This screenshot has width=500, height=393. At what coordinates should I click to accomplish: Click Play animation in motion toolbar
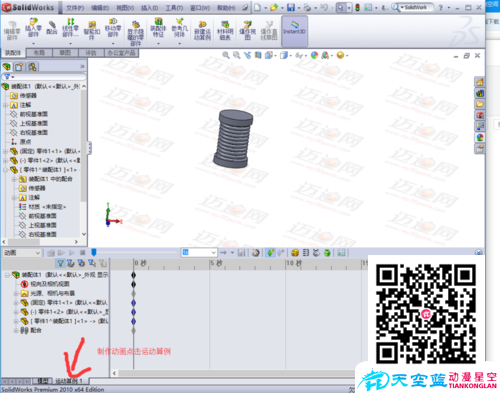(x=72, y=253)
